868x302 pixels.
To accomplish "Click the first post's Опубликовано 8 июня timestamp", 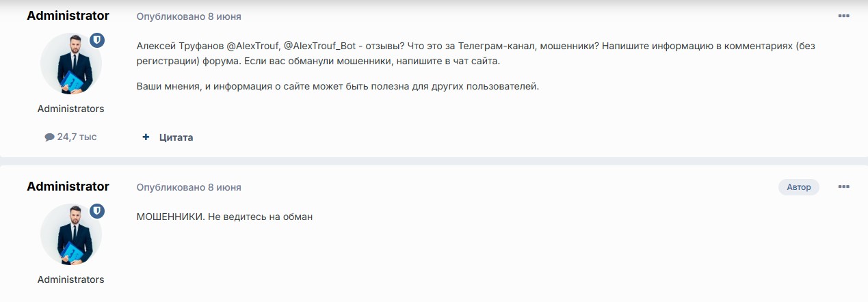I will (x=189, y=16).
